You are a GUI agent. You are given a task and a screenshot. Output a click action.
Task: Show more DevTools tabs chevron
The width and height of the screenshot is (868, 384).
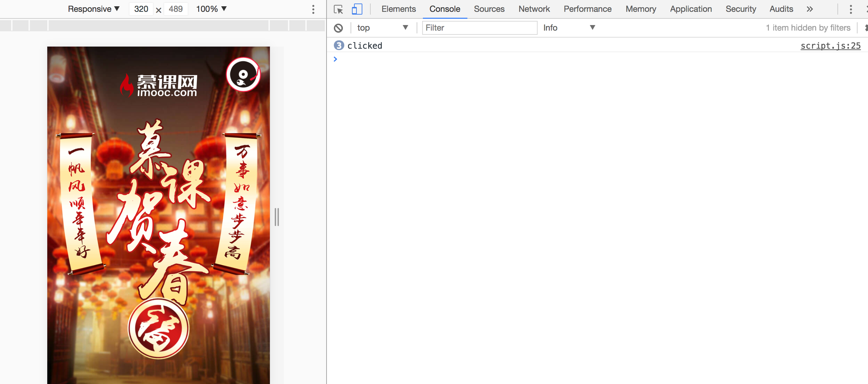(810, 9)
